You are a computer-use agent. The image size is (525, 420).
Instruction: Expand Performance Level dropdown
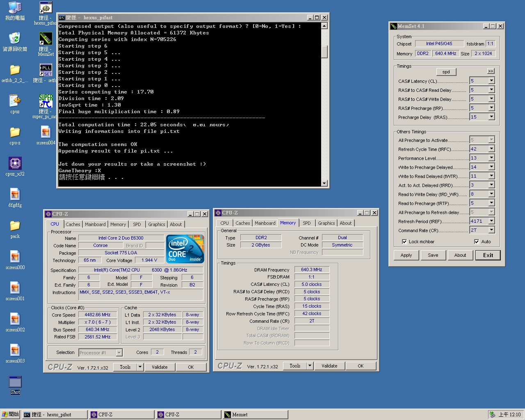(x=491, y=158)
